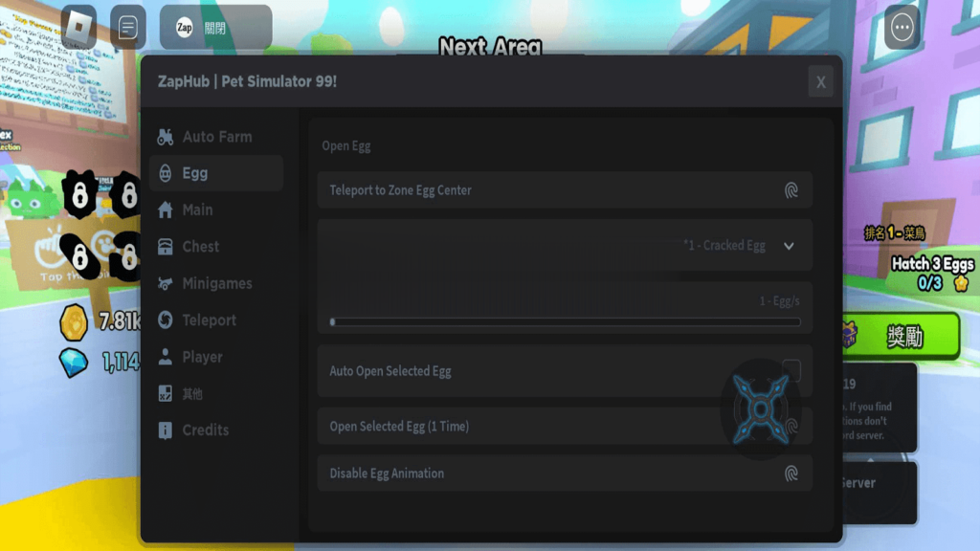Click the Chest sidebar icon
The width and height of the screenshot is (980, 551).
tap(166, 247)
